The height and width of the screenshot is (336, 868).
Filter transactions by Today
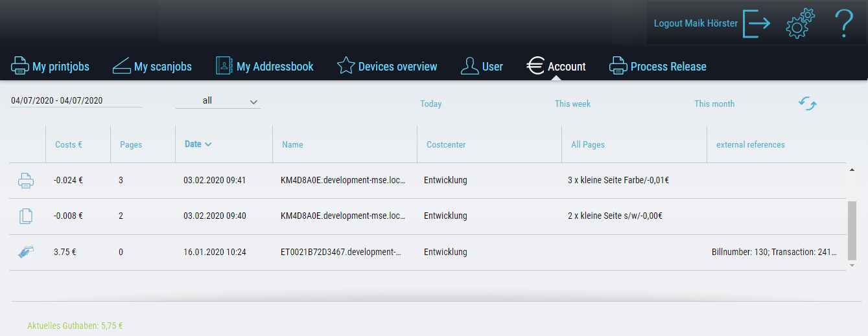click(x=430, y=104)
